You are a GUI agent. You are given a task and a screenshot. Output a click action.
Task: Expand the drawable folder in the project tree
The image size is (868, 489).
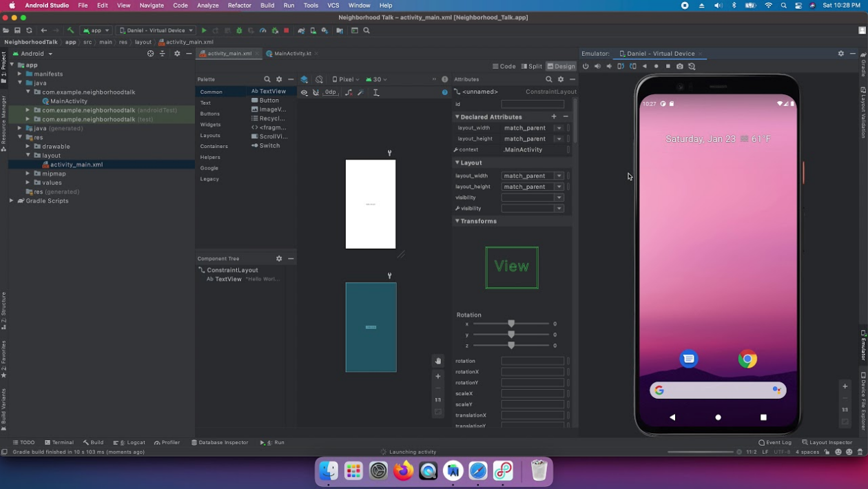click(28, 146)
